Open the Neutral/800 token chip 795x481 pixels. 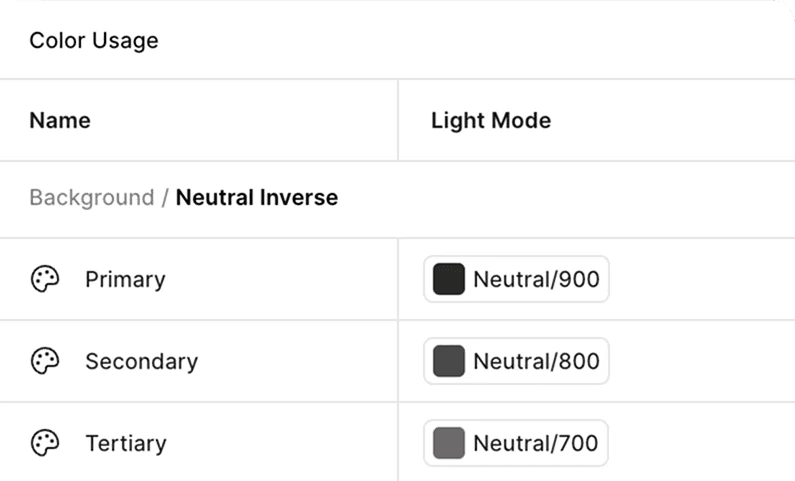(516, 361)
